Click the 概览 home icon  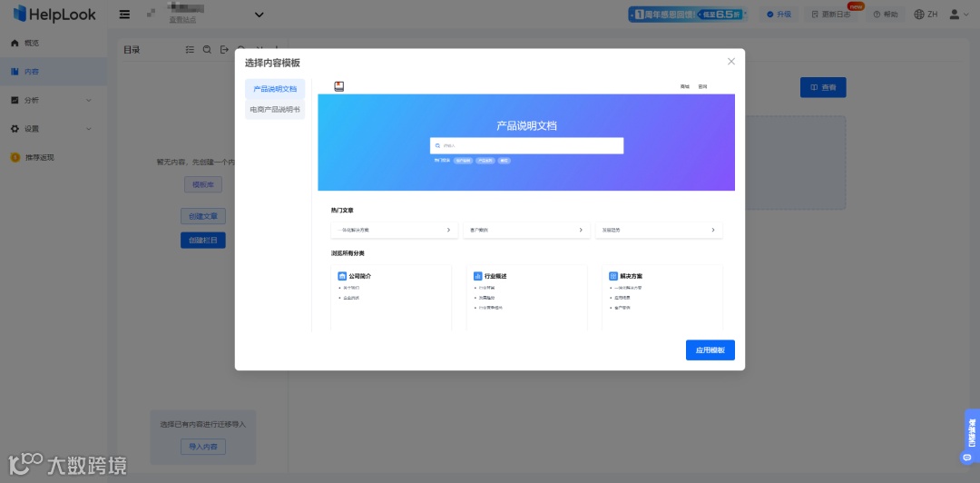15,44
